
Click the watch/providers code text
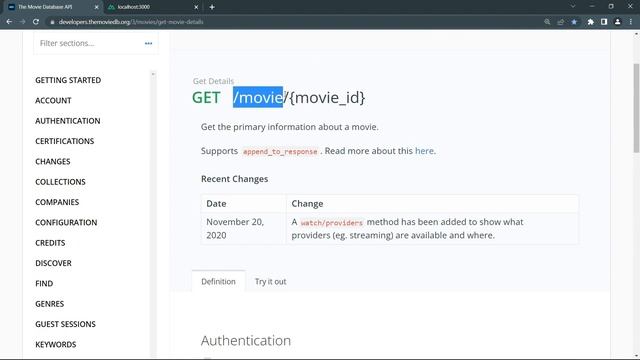pyautogui.click(x=331, y=222)
